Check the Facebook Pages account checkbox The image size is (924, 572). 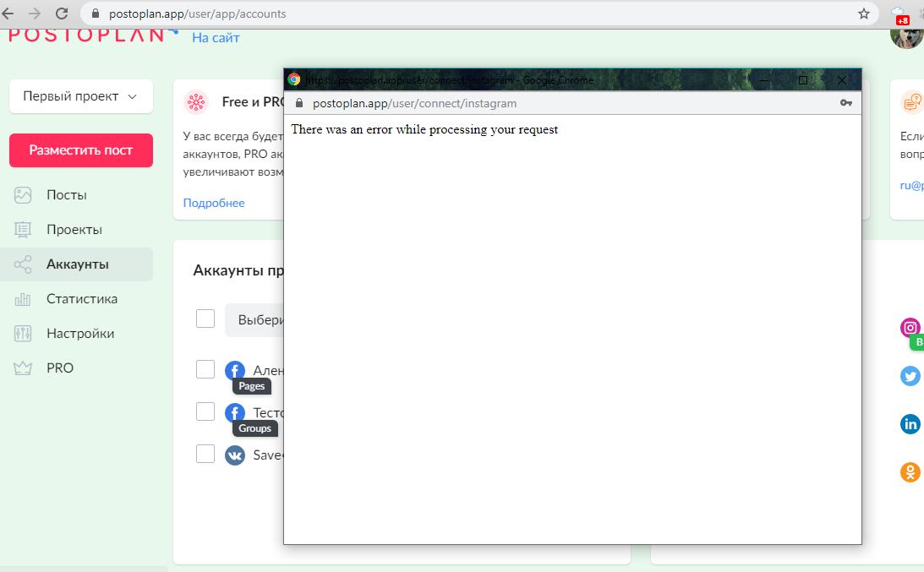205,369
